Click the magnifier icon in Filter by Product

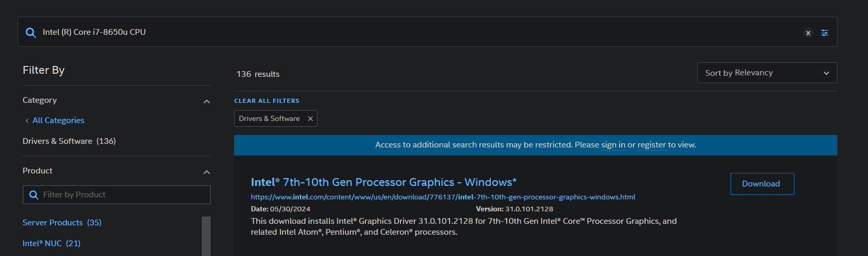tap(34, 195)
